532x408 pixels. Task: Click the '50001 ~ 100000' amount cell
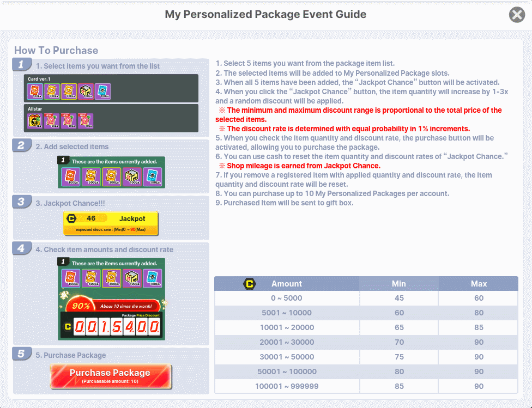pos(287,372)
